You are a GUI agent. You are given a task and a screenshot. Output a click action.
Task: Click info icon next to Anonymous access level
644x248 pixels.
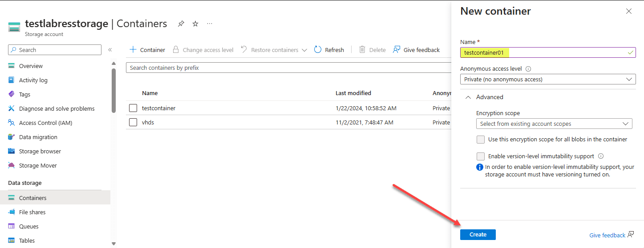point(528,69)
